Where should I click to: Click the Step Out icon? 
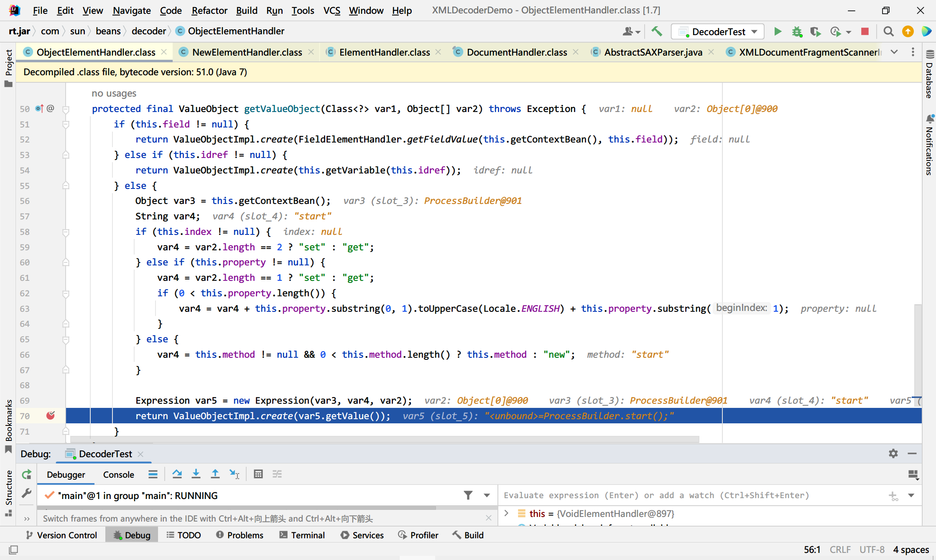point(215,474)
